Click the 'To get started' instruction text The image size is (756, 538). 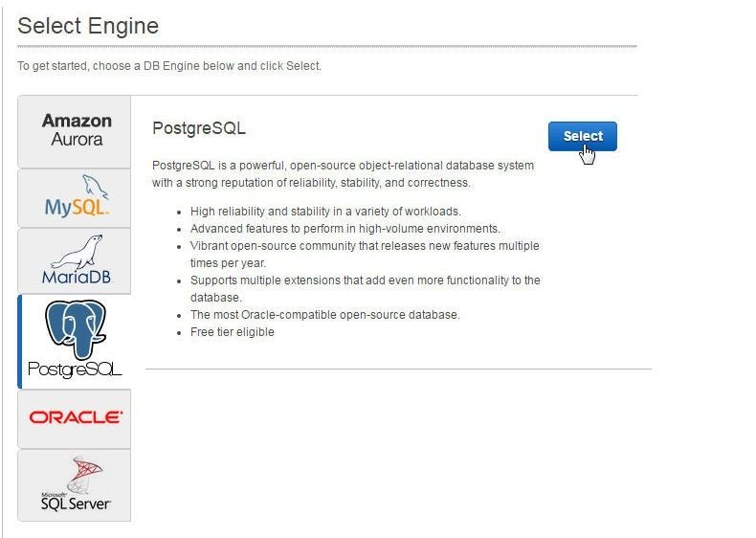169,66
